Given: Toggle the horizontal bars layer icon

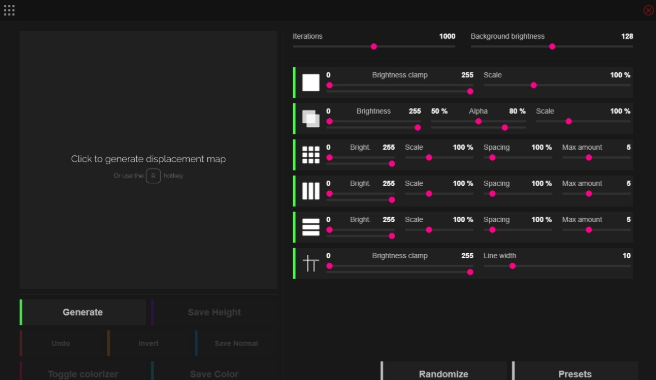Looking at the screenshot, I should [x=311, y=227].
